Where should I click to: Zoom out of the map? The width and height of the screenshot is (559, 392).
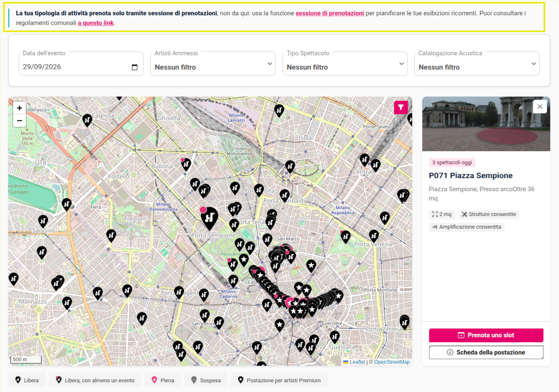pos(19,121)
